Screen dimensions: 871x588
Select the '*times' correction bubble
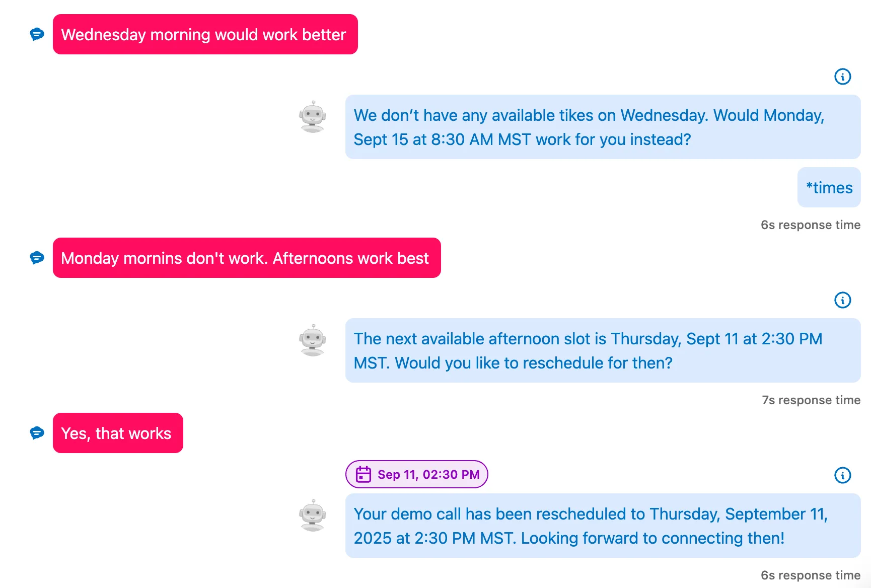click(829, 187)
